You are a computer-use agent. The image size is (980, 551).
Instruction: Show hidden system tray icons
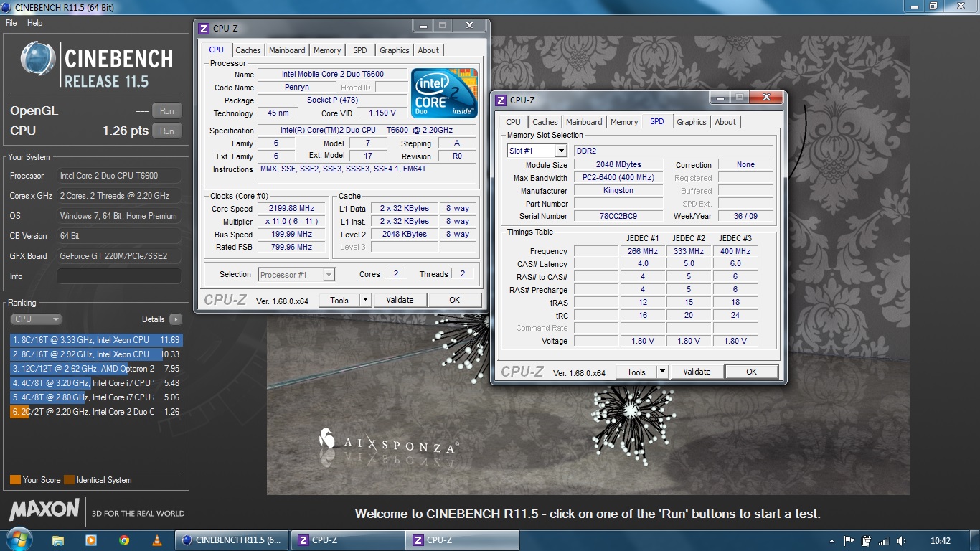pyautogui.click(x=832, y=541)
